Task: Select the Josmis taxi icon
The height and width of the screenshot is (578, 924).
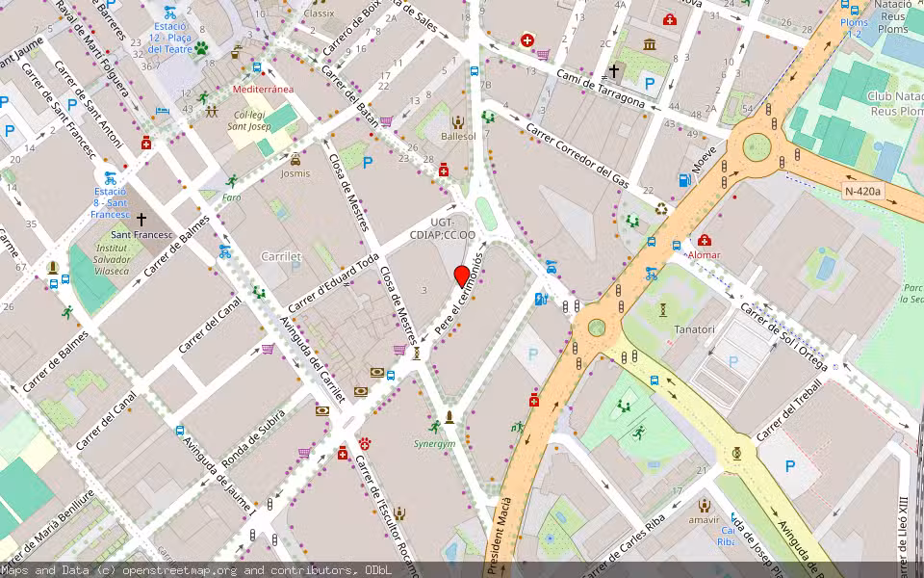Action: [295, 159]
